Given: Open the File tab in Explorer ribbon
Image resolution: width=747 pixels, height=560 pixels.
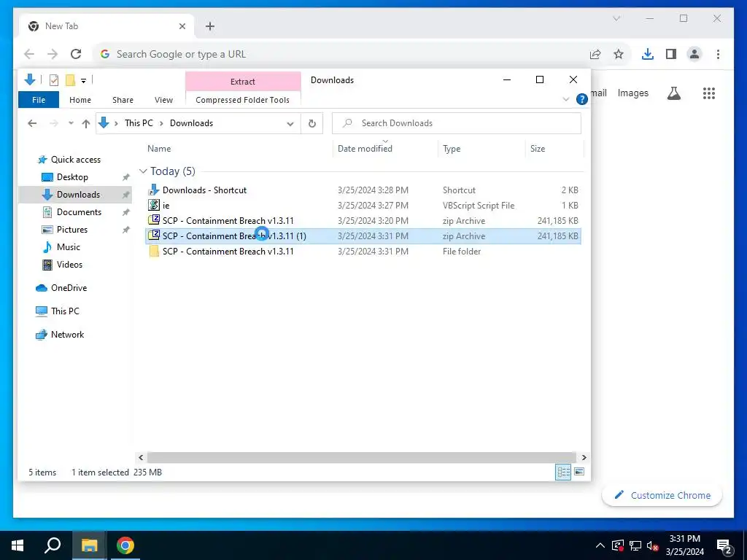Looking at the screenshot, I should (x=39, y=100).
